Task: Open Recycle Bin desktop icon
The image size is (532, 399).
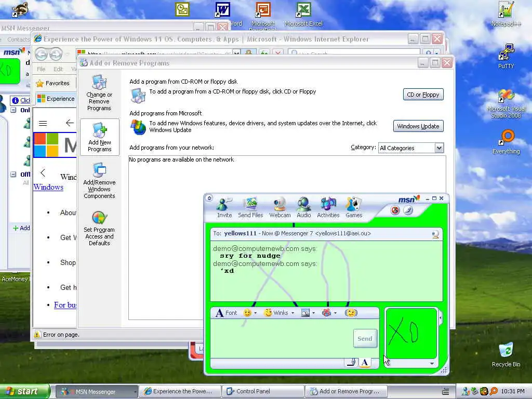Action: coord(506,355)
